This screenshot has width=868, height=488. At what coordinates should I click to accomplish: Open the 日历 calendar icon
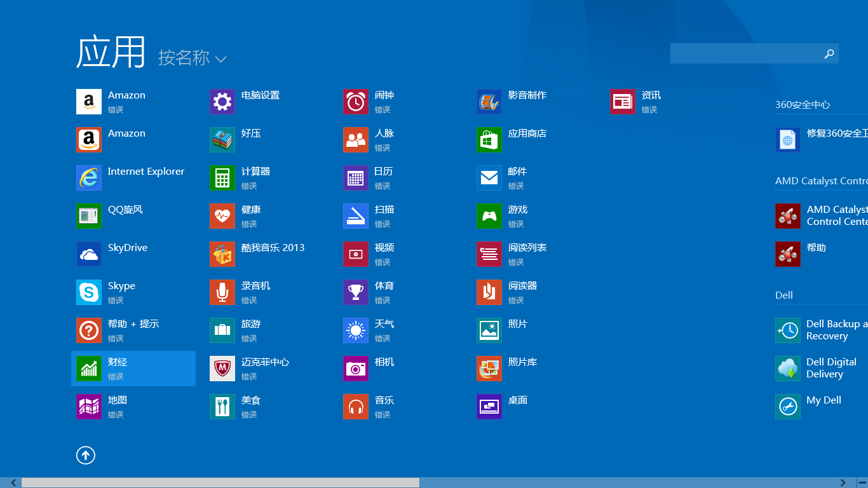pos(356,178)
